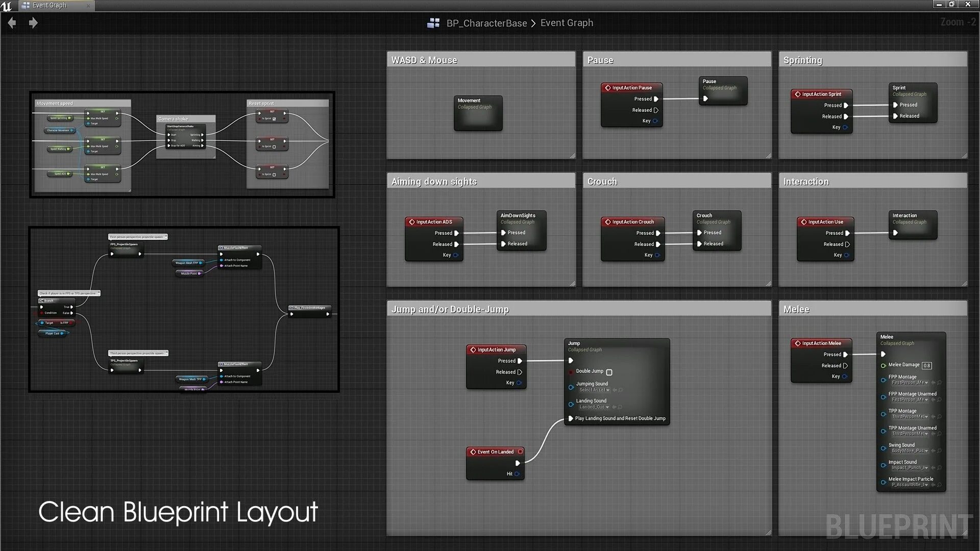
Task: Click the Released pin on InputAction Pause
Action: tap(656, 110)
